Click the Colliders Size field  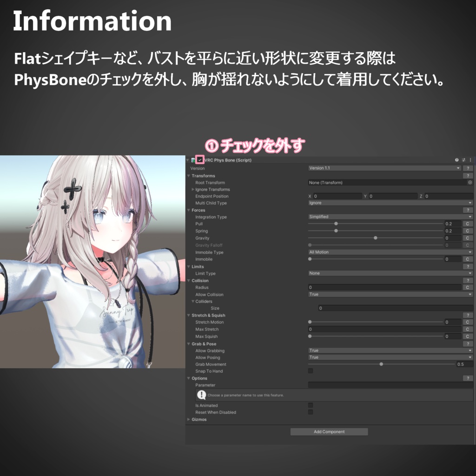(x=396, y=308)
